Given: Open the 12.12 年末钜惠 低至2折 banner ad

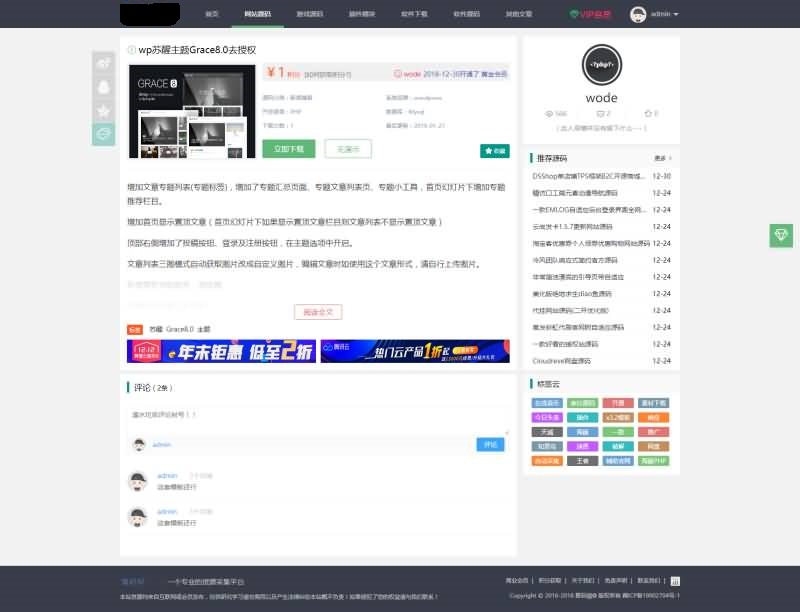Looking at the screenshot, I should pyautogui.click(x=221, y=351).
